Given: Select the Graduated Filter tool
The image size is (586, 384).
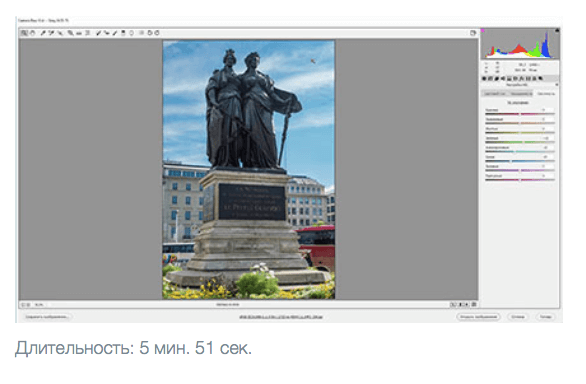Looking at the screenshot, I should tap(123, 33).
